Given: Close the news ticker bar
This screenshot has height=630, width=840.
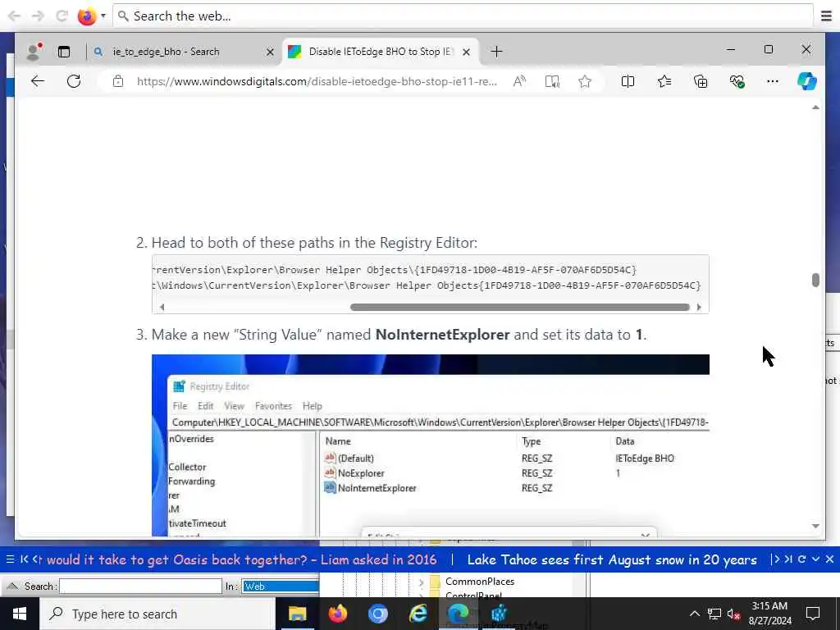Looking at the screenshot, I should point(829,559).
